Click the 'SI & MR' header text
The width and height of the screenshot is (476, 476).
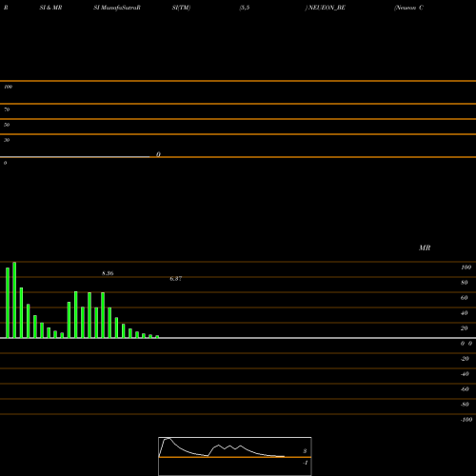tap(50, 8)
